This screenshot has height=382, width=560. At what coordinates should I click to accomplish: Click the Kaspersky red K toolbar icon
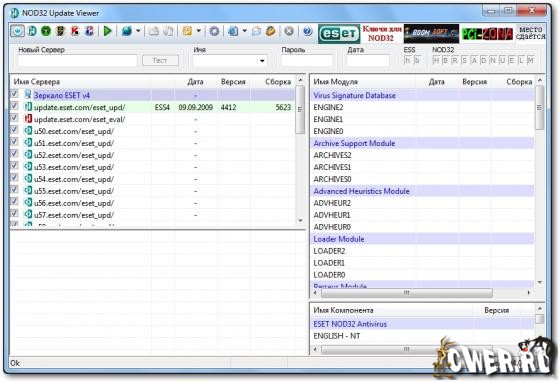(x=75, y=31)
